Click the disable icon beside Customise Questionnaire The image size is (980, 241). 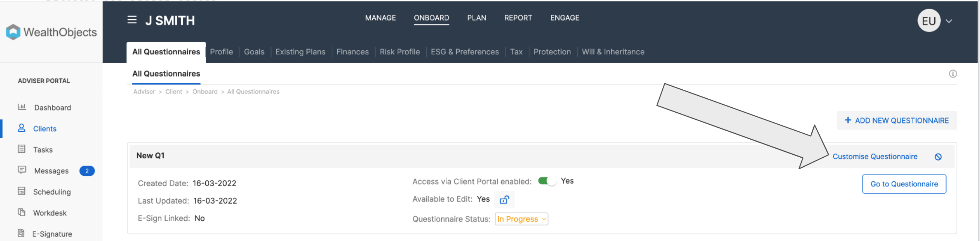(938, 157)
